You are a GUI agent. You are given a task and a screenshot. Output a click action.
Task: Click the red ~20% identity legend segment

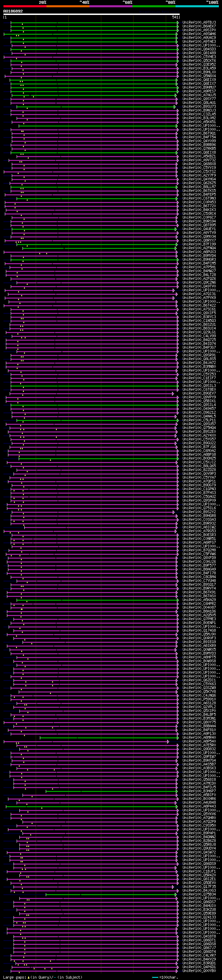25,6
